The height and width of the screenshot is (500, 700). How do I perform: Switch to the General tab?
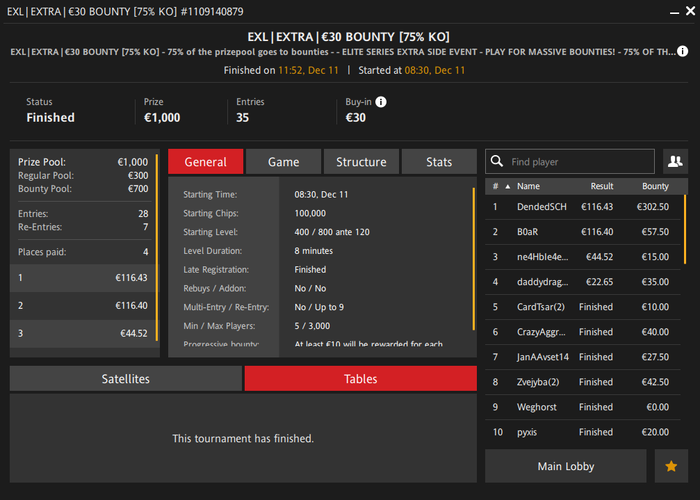[206, 162]
